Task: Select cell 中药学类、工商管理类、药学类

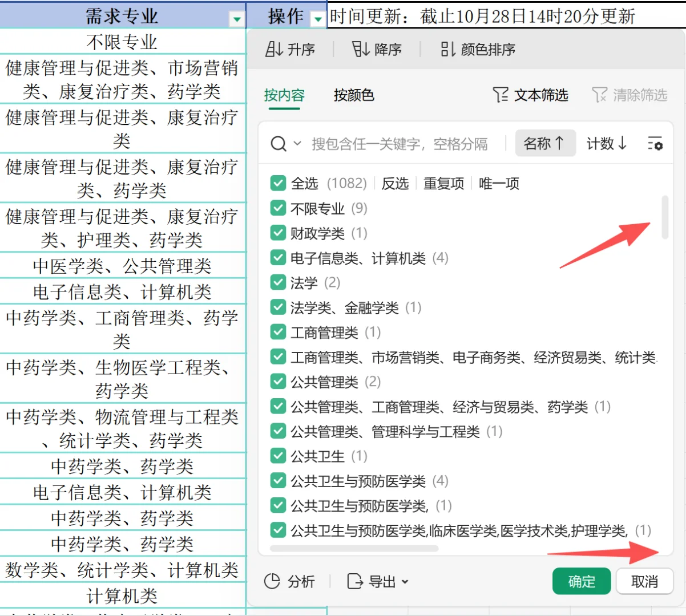Action: (x=123, y=329)
